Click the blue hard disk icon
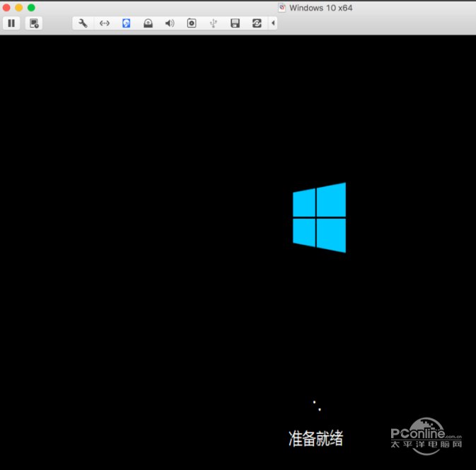The height and width of the screenshot is (470, 476). [x=127, y=23]
